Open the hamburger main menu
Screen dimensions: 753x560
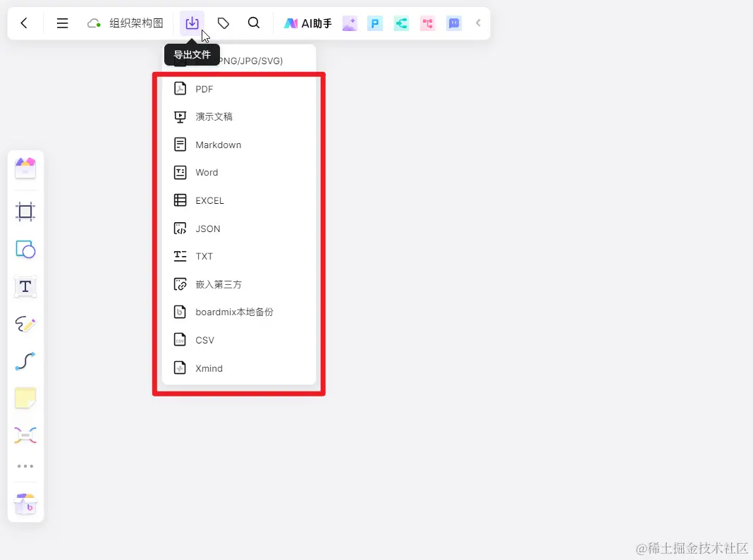63,23
